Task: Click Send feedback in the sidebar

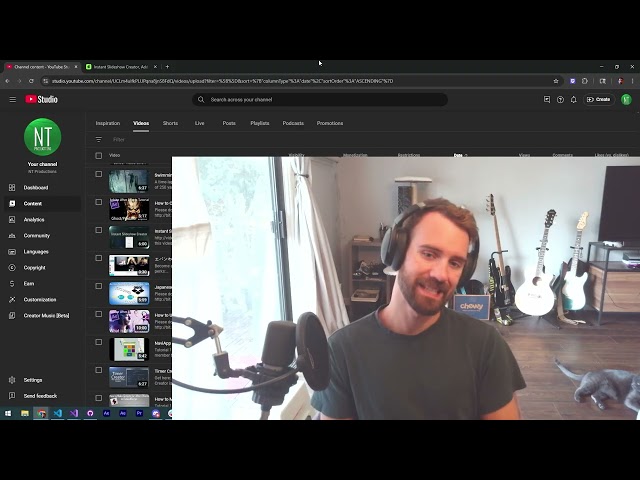Action: [40, 396]
